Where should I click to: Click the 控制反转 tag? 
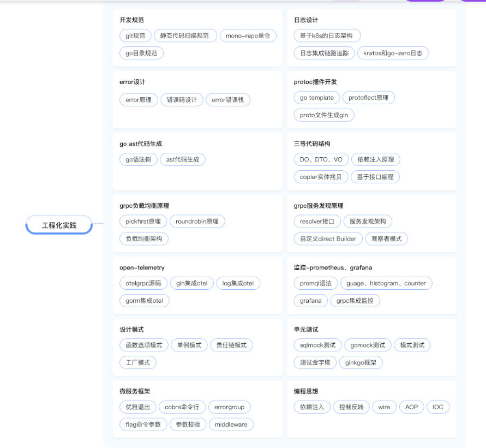click(351, 407)
